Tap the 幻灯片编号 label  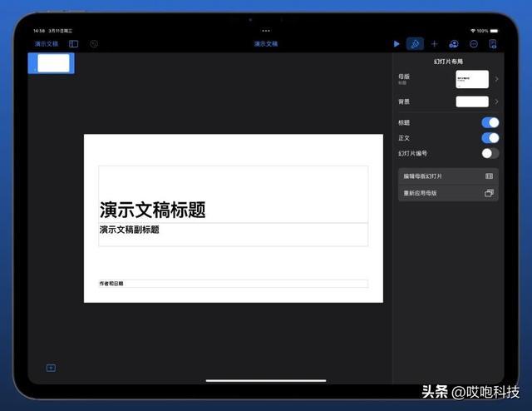(412, 154)
